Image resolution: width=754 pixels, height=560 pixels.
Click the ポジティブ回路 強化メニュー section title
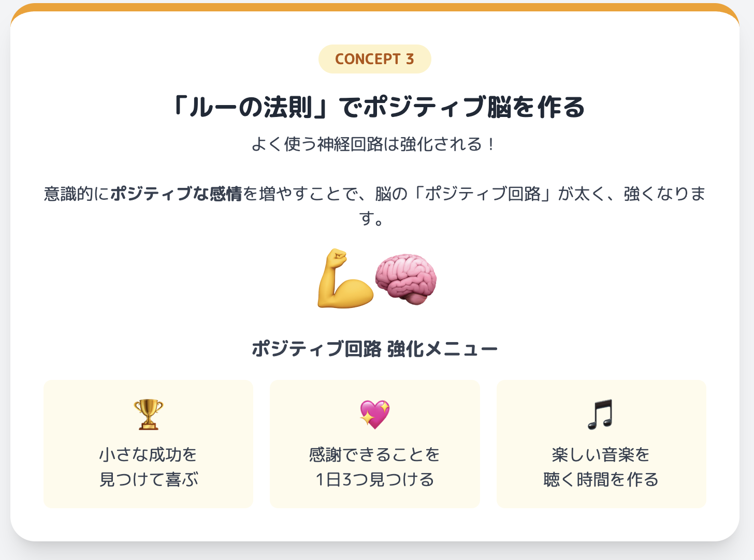(374, 349)
